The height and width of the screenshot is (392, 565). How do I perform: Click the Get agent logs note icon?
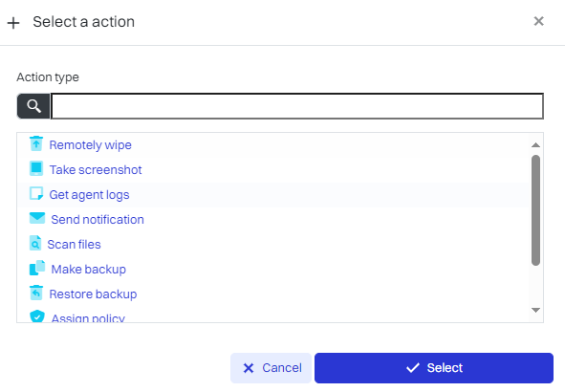(x=36, y=193)
